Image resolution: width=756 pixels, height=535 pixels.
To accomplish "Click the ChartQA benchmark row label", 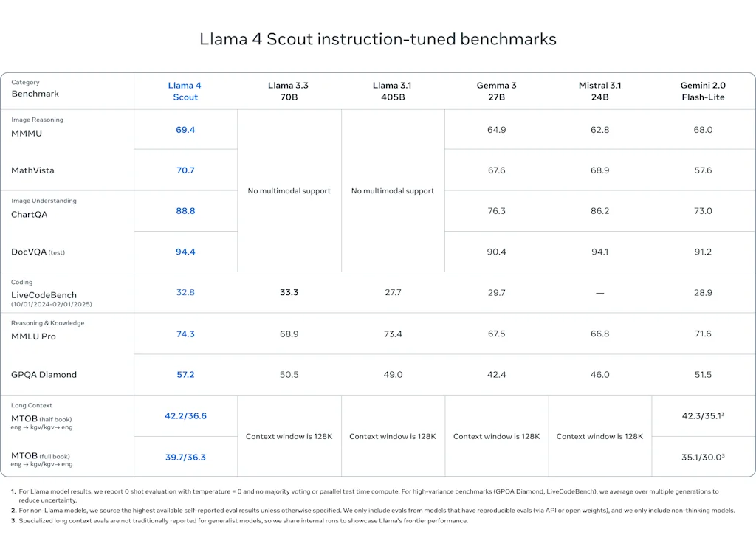I will (30, 215).
